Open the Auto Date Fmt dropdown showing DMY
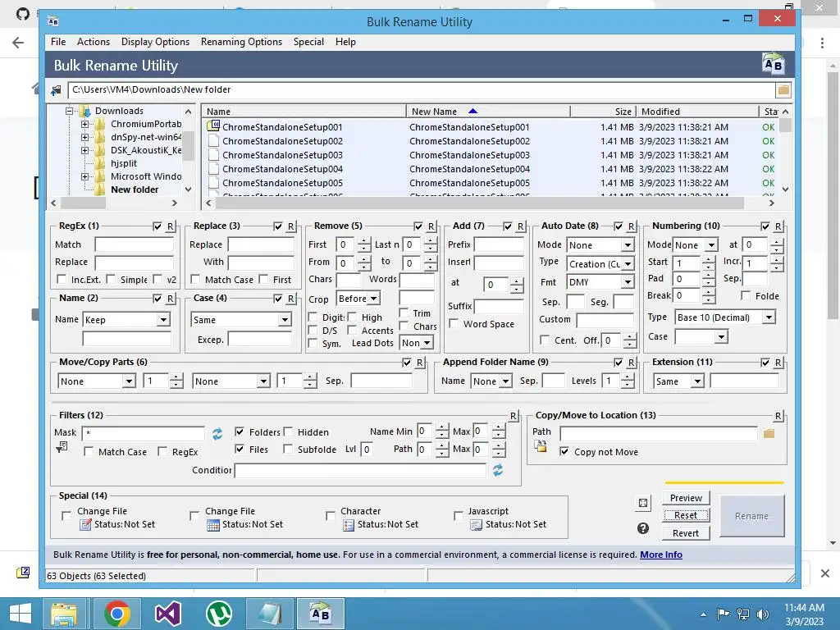 pos(628,282)
